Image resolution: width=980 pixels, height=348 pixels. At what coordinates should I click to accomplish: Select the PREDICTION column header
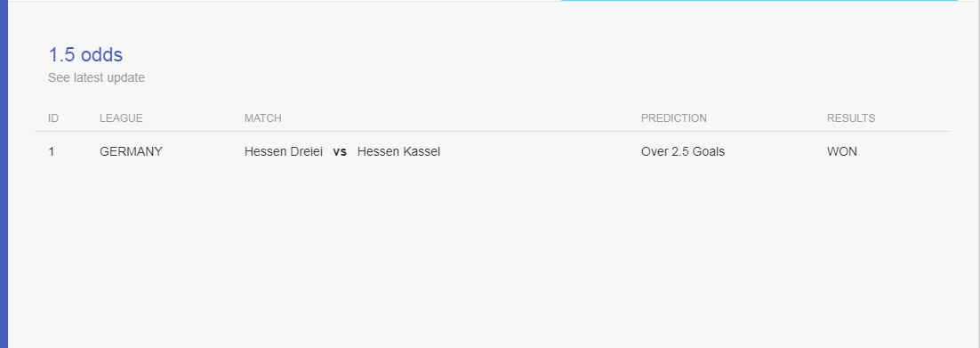pyautogui.click(x=674, y=118)
